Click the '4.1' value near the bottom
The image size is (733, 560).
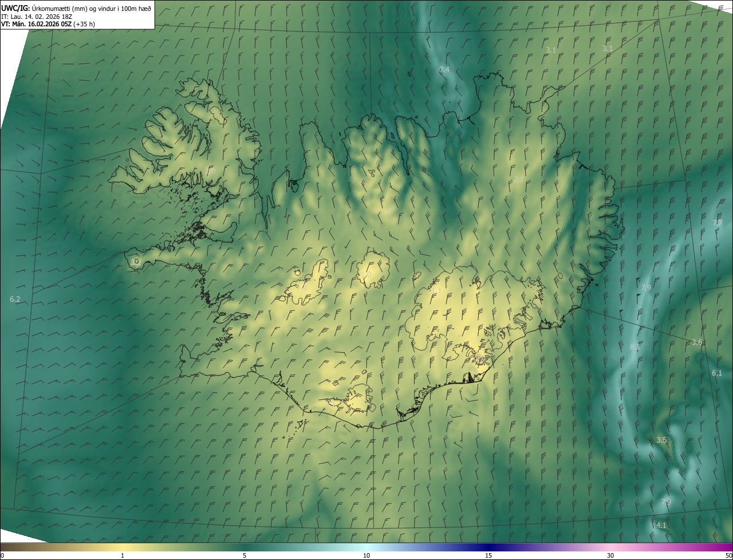coord(661,526)
